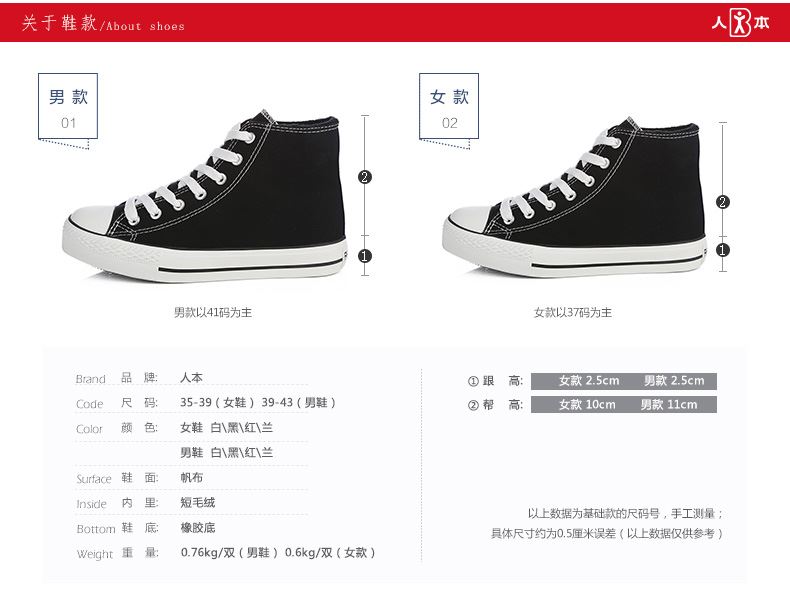
Task: Click the 人本 brand logo in the header
Action: [740, 23]
